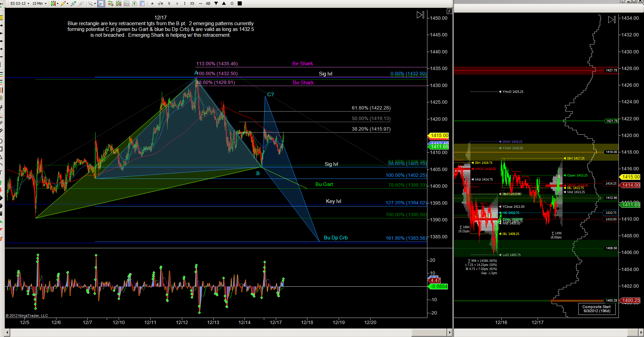
Task: Open the strategies dollar sign icon
Action: click(134, 3)
